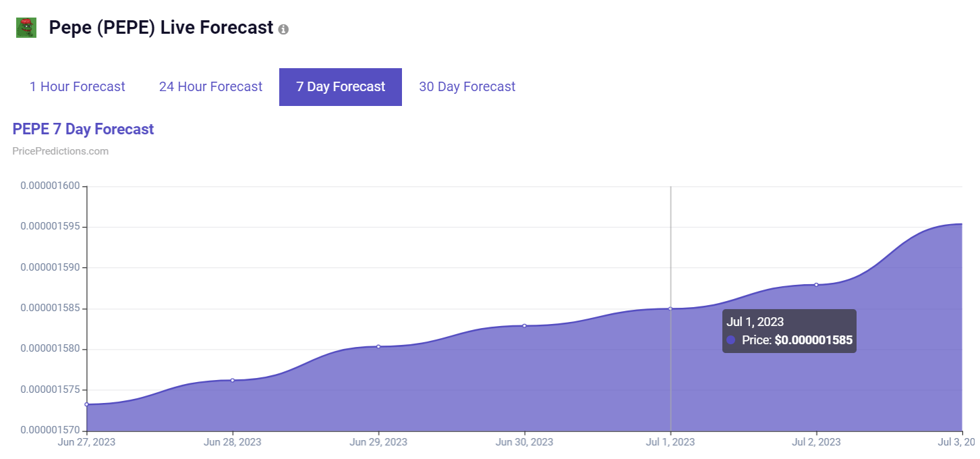Click the Pepe frog coin logo
Screen dimensions: 980x459
26,28
